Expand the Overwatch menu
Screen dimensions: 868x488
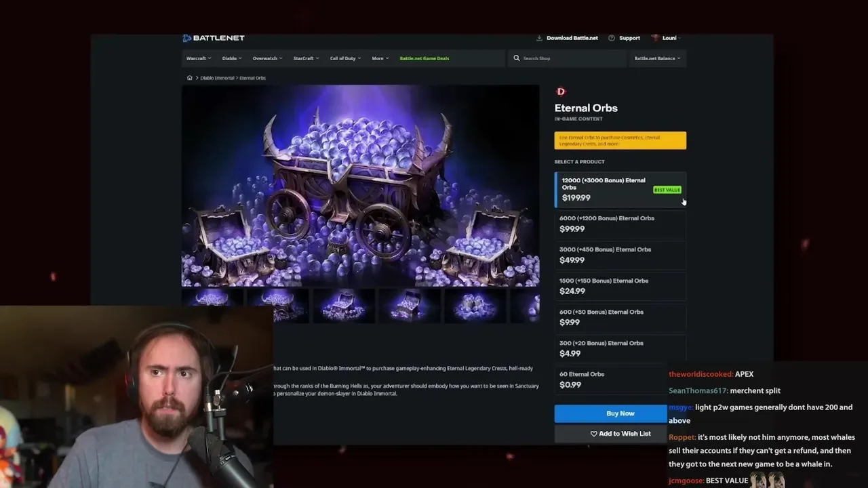pyautogui.click(x=267, y=58)
